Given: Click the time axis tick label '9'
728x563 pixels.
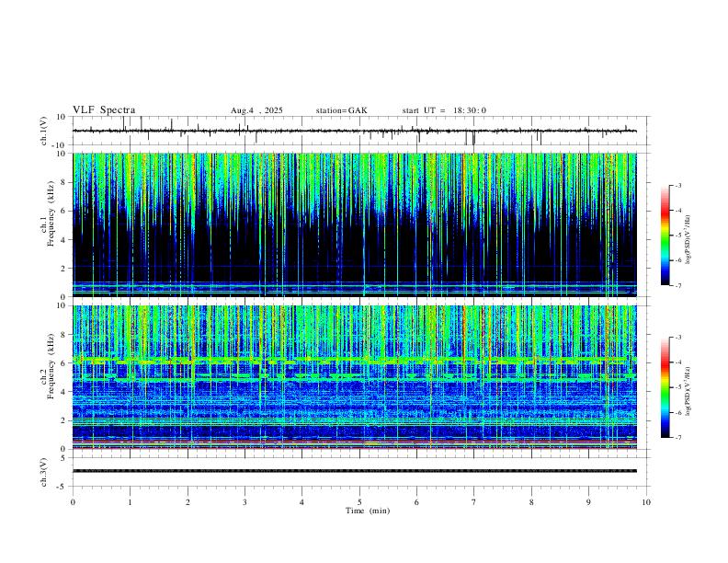Looking at the screenshot, I should pos(588,502).
